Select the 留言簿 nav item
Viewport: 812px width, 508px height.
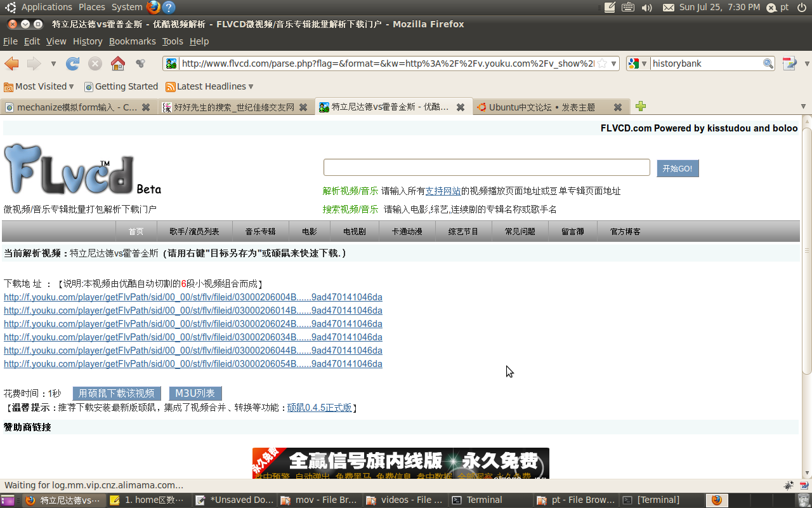tap(573, 231)
